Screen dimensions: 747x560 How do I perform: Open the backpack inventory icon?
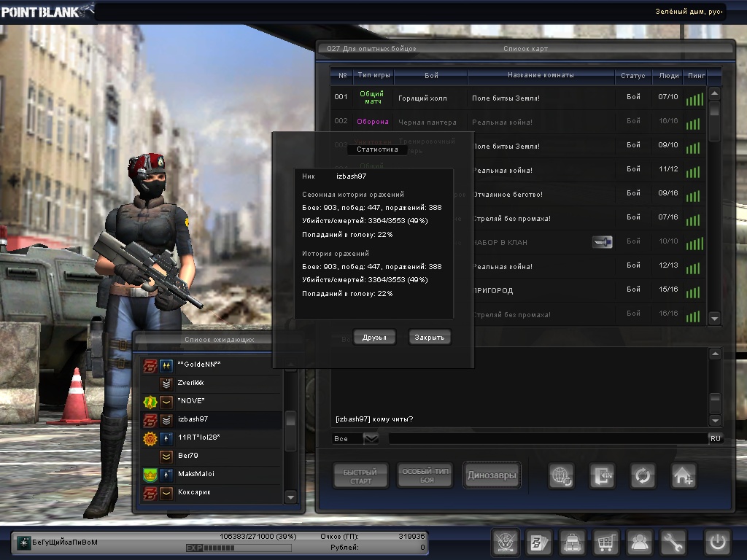click(572, 542)
